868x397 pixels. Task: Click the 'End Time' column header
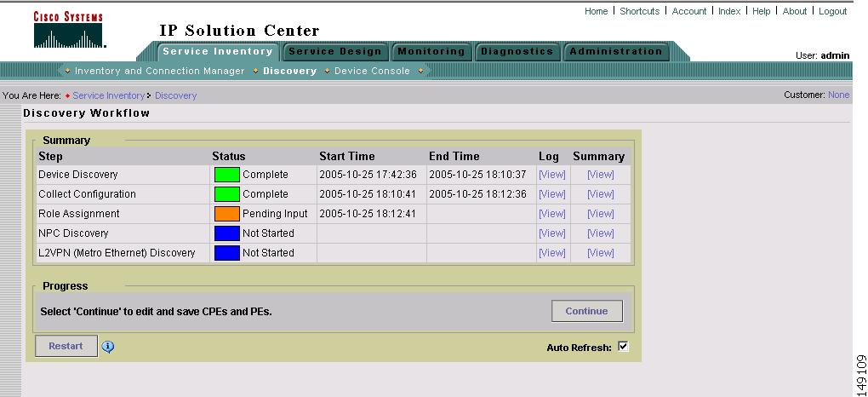pyautogui.click(x=454, y=157)
